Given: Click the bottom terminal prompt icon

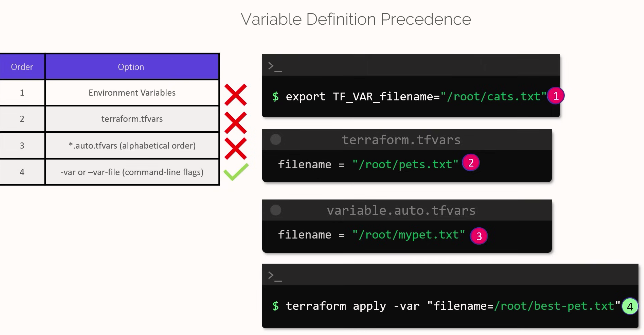Looking at the screenshot, I should (x=274, y=276).
